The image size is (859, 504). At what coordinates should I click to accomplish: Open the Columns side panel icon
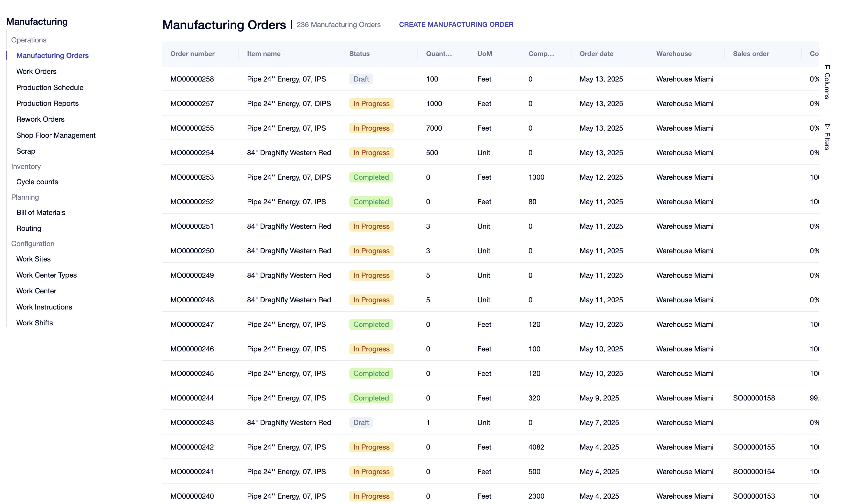827,67
